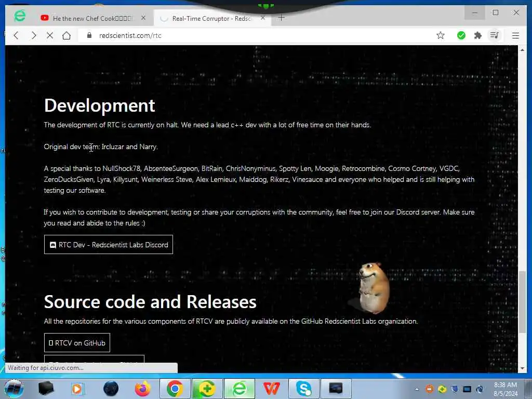
Task: Go forward with the forward arrow
Action: [33, 35]
